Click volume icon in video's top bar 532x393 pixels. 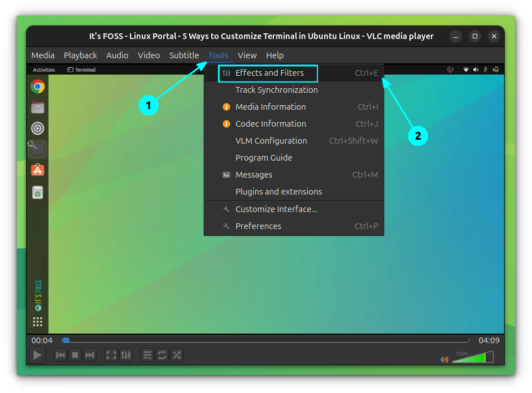[x=476, y=70]
